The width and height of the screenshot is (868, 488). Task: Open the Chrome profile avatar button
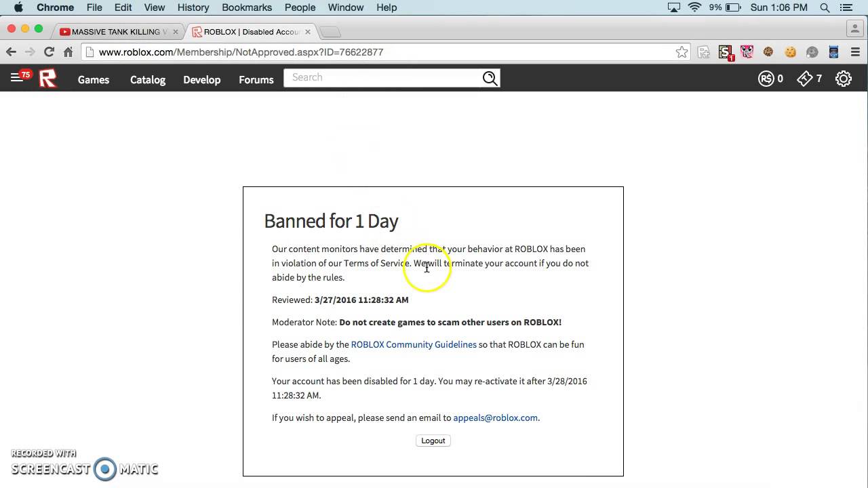[x=854, y=28]
